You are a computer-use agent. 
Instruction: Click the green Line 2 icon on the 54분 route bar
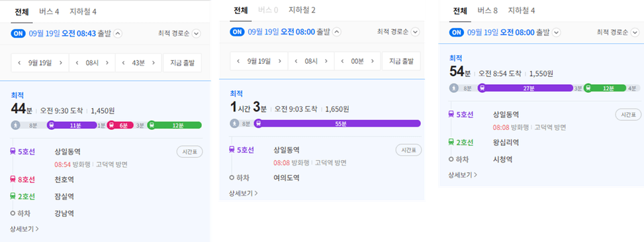point(588,88)
